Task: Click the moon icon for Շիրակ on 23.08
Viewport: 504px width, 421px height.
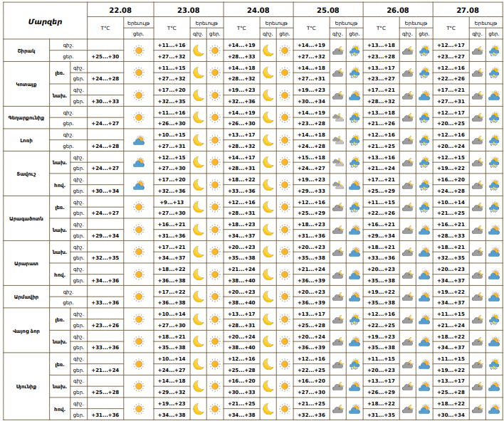Action: pyautogui.click(x=199, y=50)
